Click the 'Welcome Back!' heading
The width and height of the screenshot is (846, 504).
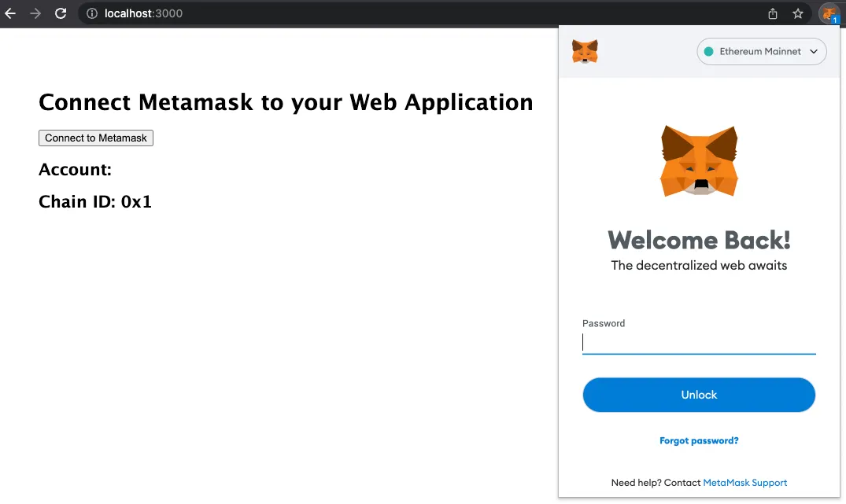(699, 241)
